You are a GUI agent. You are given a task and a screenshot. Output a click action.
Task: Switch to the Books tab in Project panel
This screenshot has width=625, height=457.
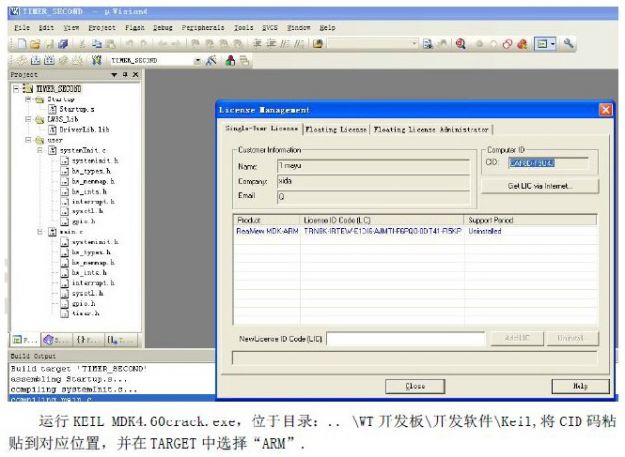pyautogui.click(x=55, y=340)
